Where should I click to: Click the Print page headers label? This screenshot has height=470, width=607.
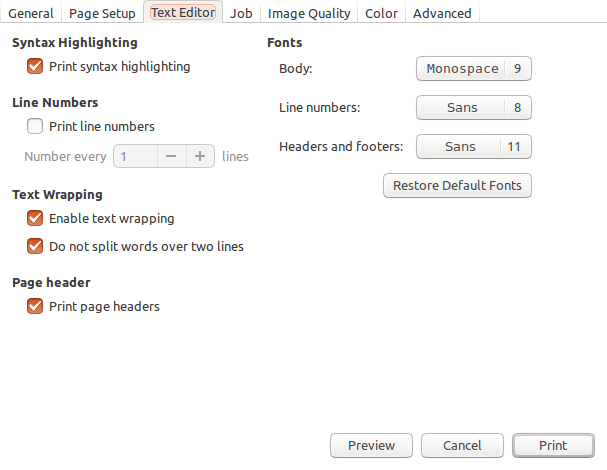point(104,307)
